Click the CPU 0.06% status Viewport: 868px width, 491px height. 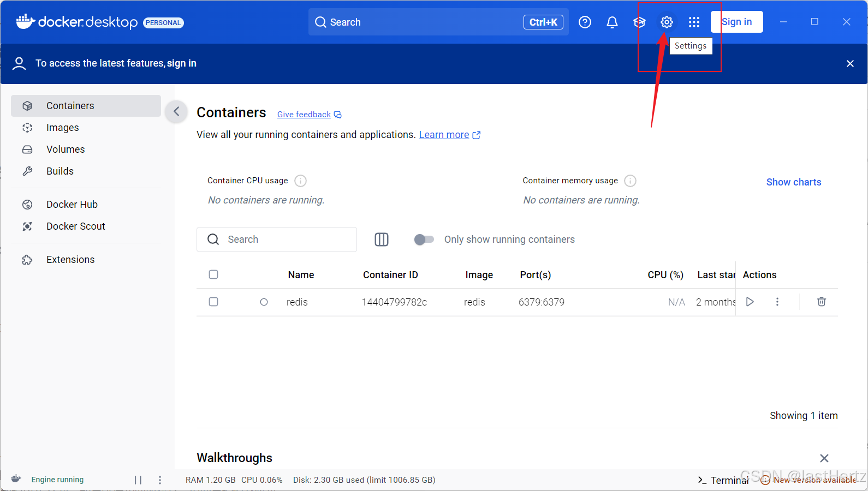click(261, 480)
